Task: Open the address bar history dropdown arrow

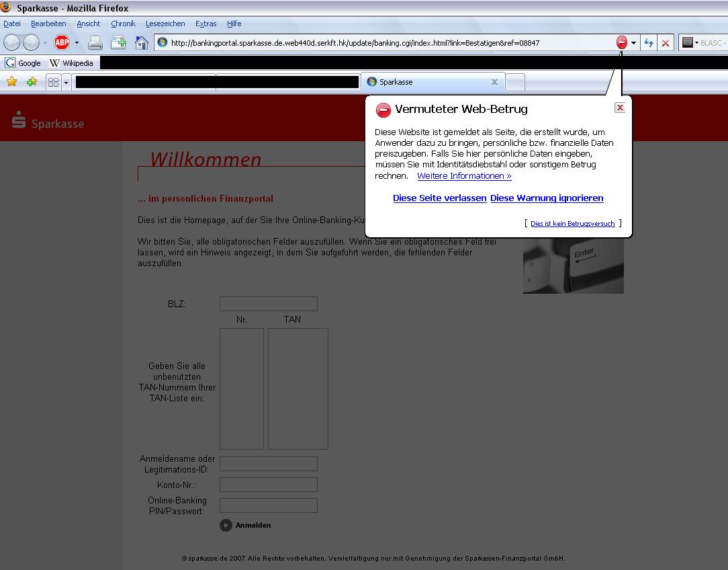Action: (x=634, y=43)
